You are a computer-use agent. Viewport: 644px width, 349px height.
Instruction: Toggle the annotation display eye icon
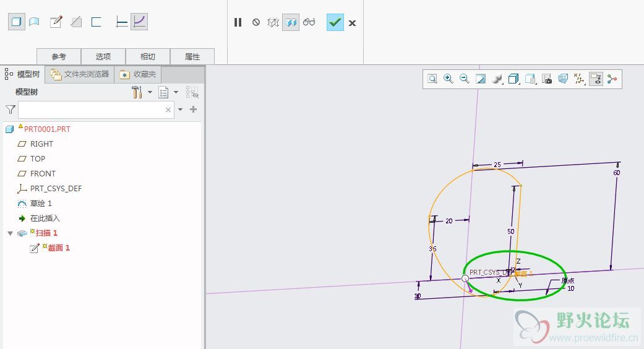[596, 79]
